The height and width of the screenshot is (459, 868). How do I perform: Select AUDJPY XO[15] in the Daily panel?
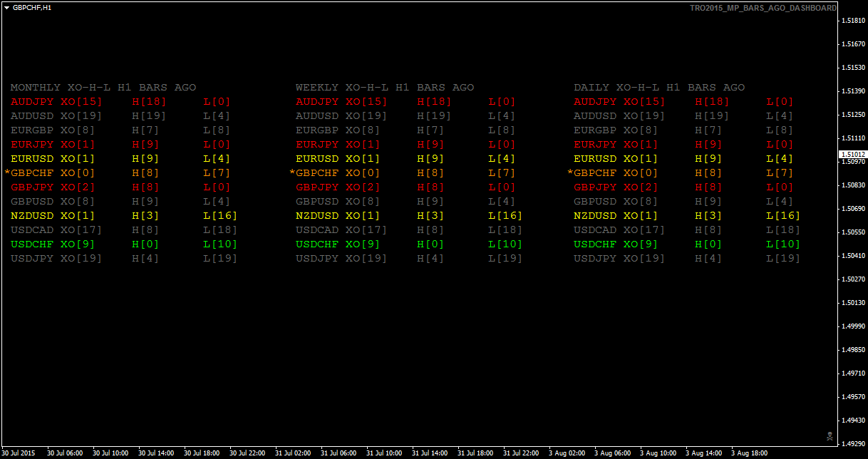coord(619,102)
